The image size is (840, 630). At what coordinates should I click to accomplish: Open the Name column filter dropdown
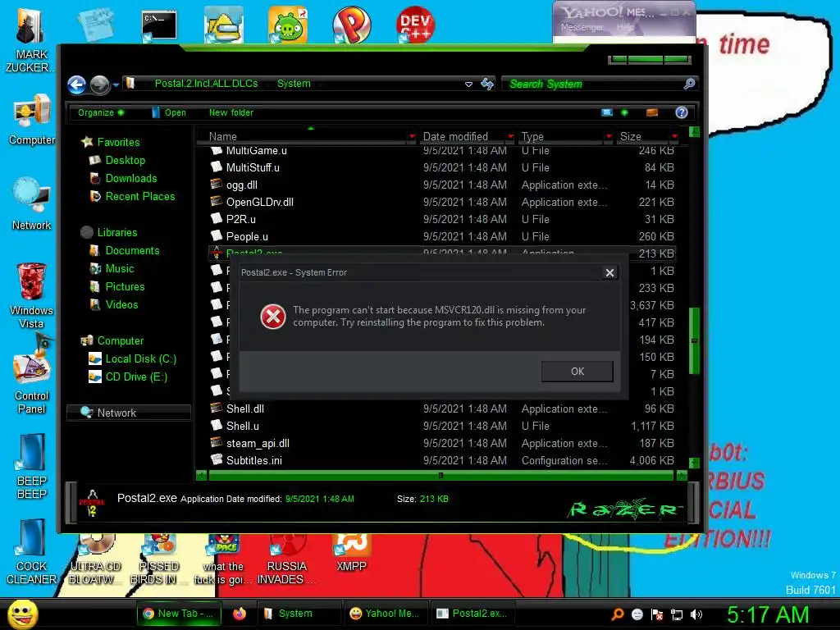tap(412, 137)
